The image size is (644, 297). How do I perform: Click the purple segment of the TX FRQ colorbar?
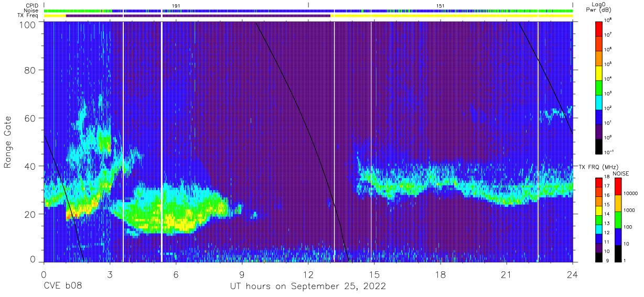click(x=599, y=247)
